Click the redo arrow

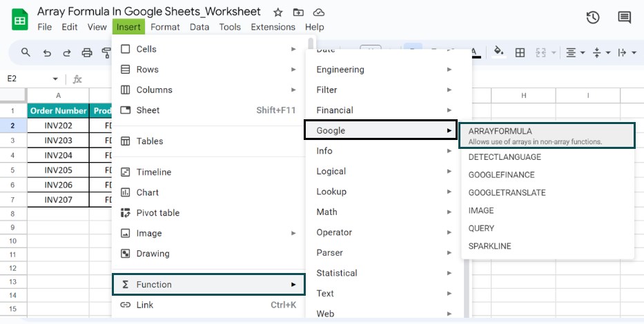pos(67,52)
